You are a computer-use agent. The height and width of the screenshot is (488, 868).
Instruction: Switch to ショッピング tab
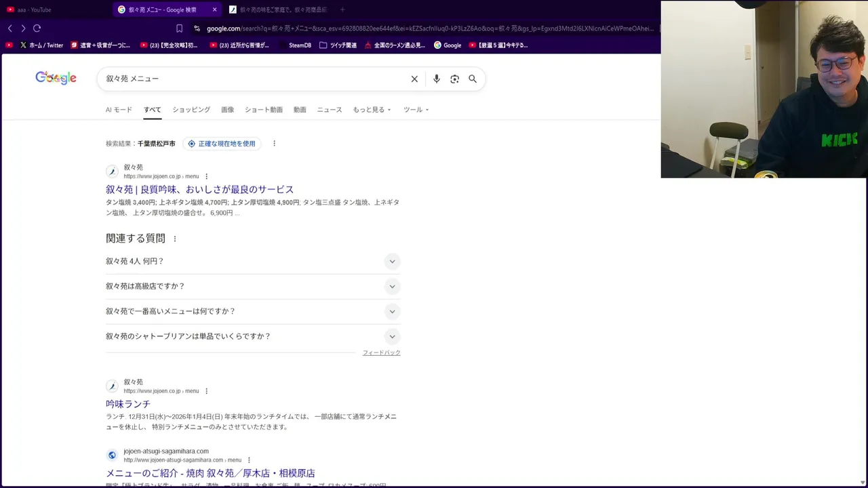(191, 110)
